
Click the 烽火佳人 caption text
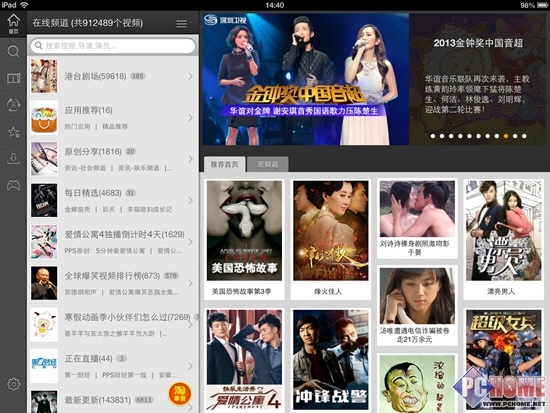point(328,291)
